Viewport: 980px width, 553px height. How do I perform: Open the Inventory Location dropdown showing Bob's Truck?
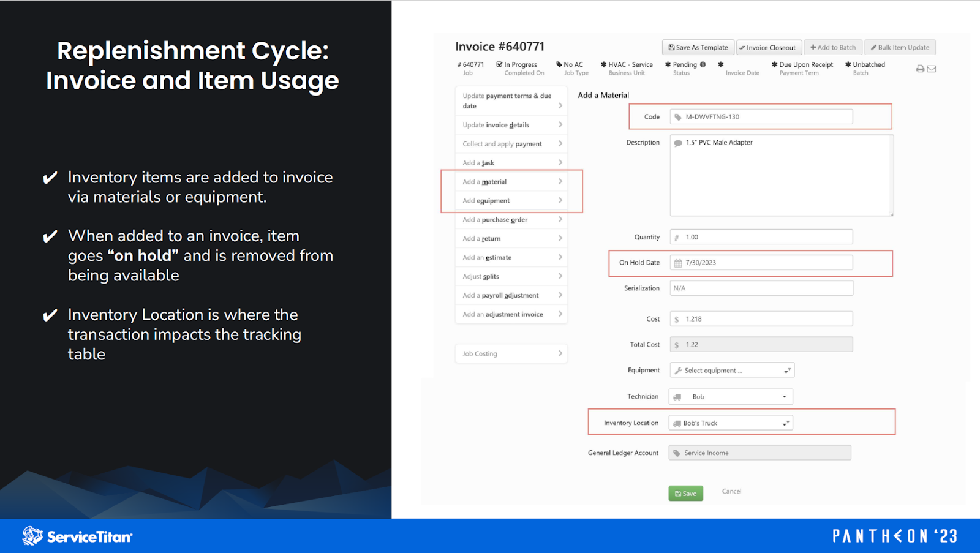pyautogui.click(x=784, y=423)
